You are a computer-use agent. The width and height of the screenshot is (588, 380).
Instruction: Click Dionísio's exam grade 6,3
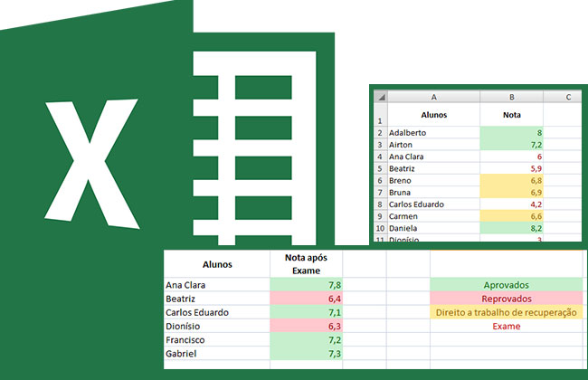[x=306, y=326]
